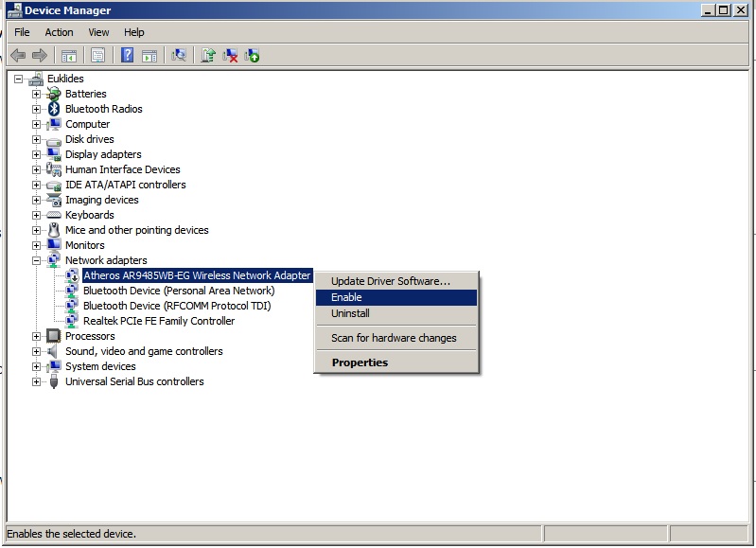
Task: Select the Processors label
Action: click(90, 336)
